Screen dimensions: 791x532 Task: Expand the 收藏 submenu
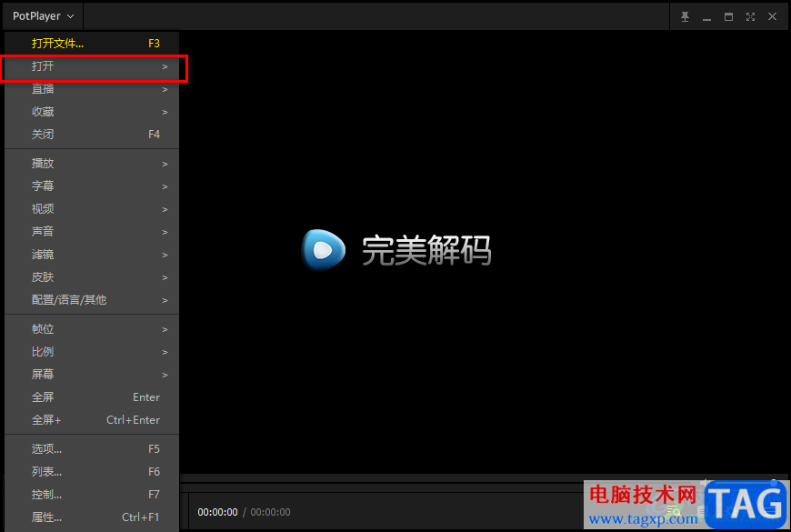click(x=92, y=112)
